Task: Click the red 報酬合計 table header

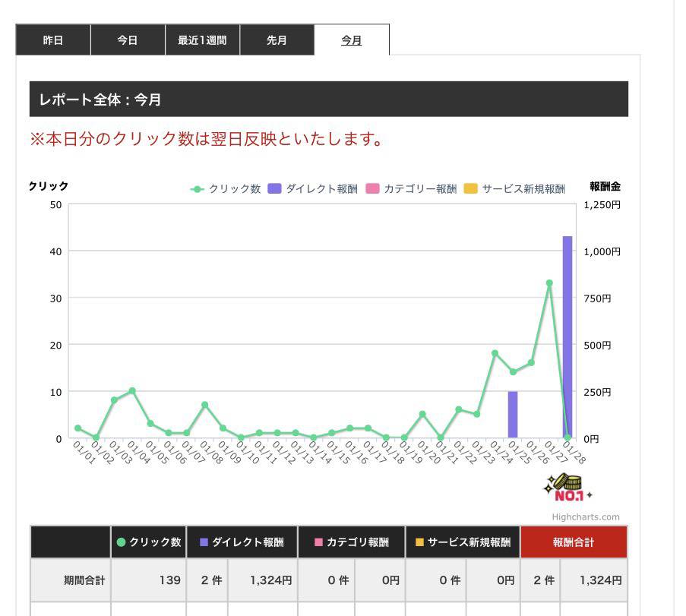Action: click(x=574, y=542)
